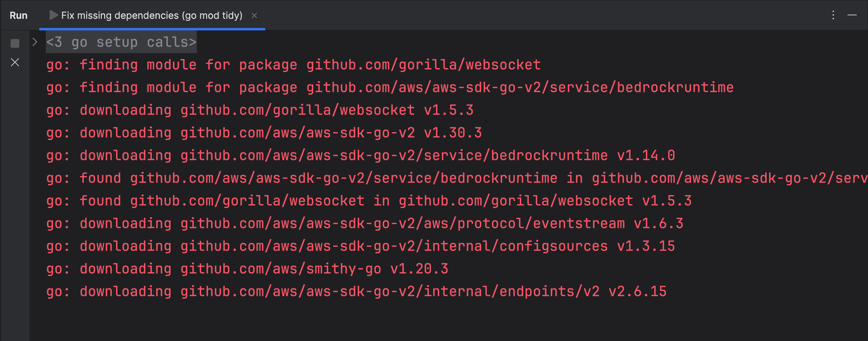The image size is (868, 341).
Task: Open the three-dot options menu
Action: 833,15
